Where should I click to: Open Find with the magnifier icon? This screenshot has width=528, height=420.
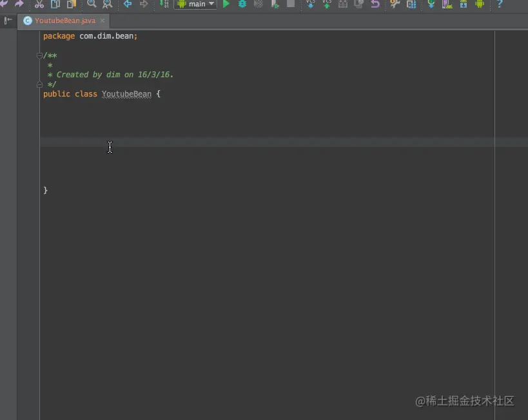[92, 5]
